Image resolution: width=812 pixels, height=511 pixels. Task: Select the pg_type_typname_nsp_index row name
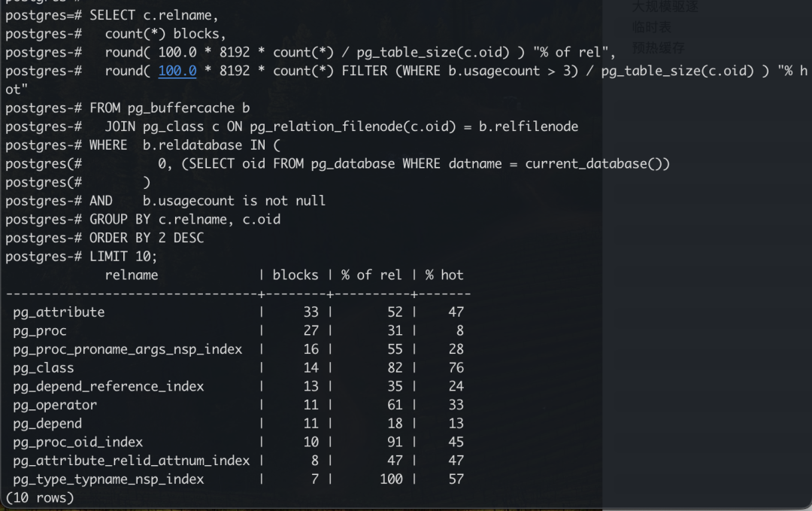[108, 479]
